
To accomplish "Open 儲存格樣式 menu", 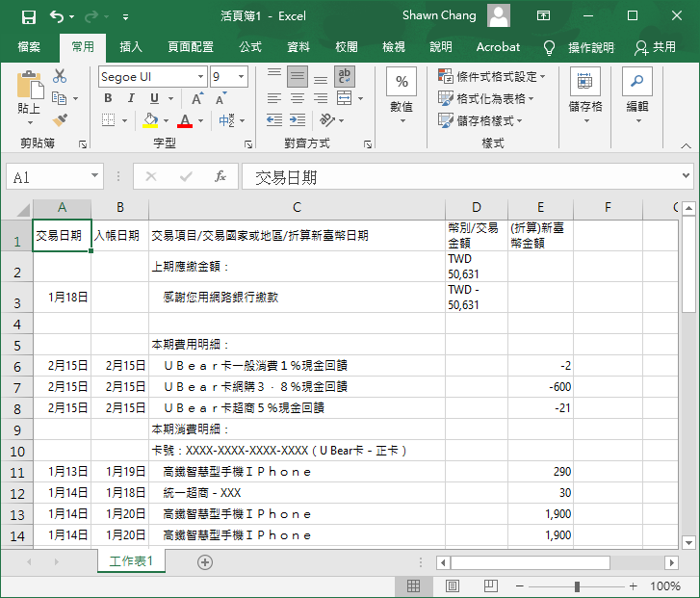I will pos(480,120).
